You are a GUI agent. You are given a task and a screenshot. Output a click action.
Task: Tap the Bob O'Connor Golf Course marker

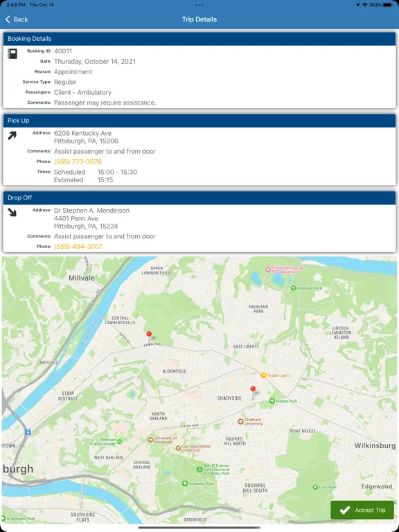pos(199,469)
